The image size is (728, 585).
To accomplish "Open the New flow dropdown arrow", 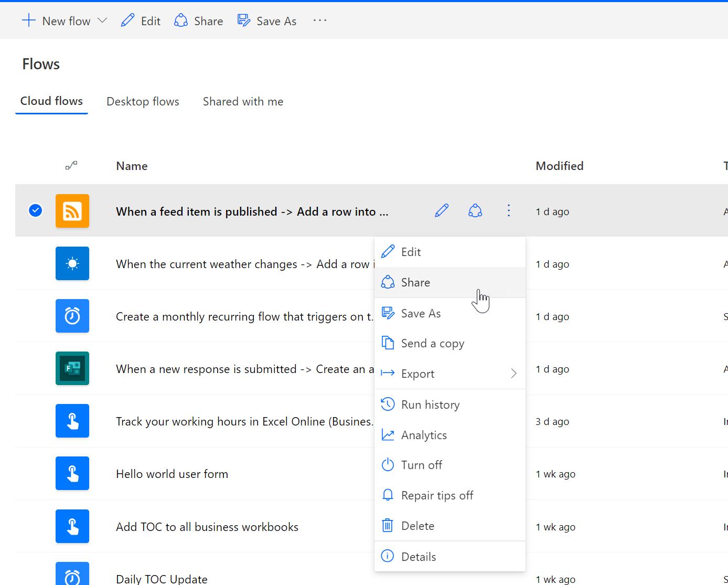I will coord(103,21).
